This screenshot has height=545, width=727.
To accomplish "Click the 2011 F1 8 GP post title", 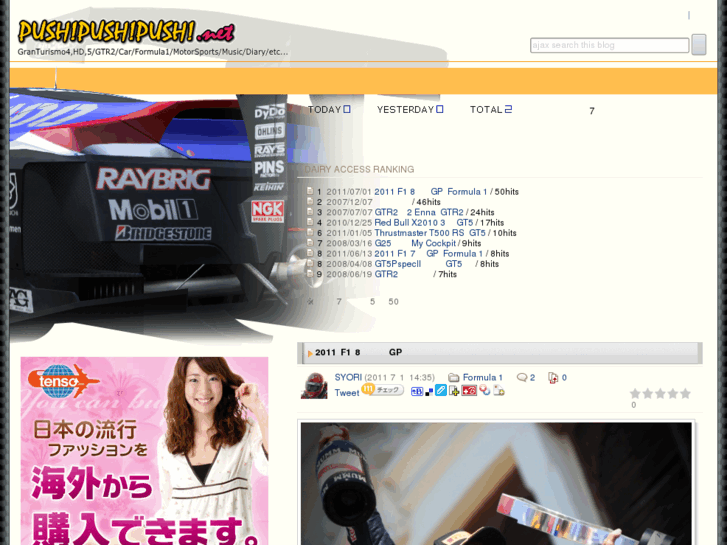I will [358, 353].
